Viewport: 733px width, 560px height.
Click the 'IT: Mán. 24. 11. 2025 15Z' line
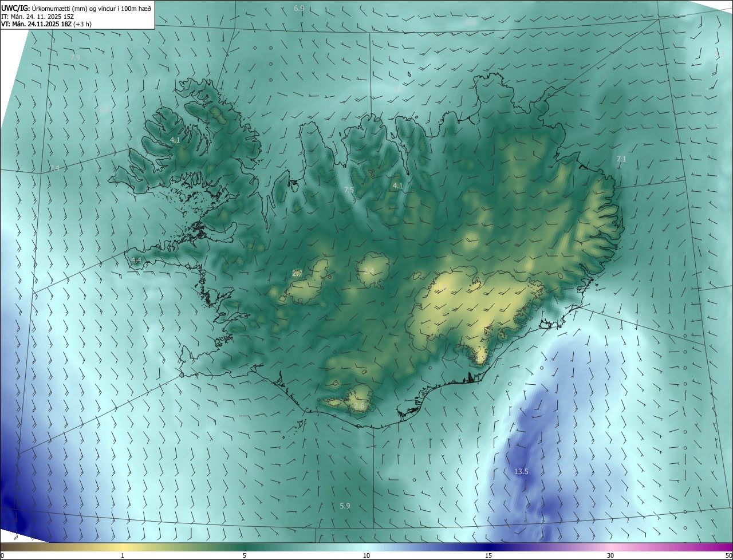[38, 17]
